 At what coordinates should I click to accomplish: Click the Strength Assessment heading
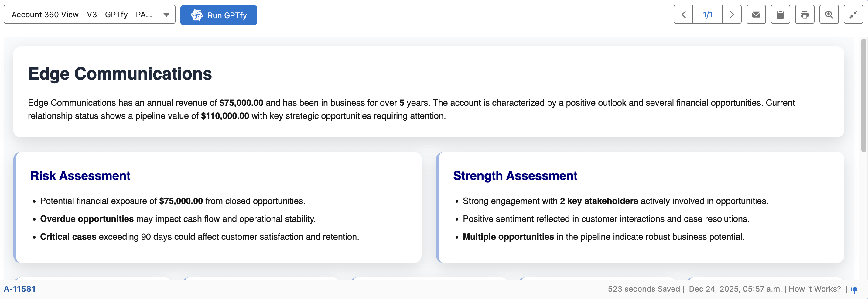click(x=515, y=176)
